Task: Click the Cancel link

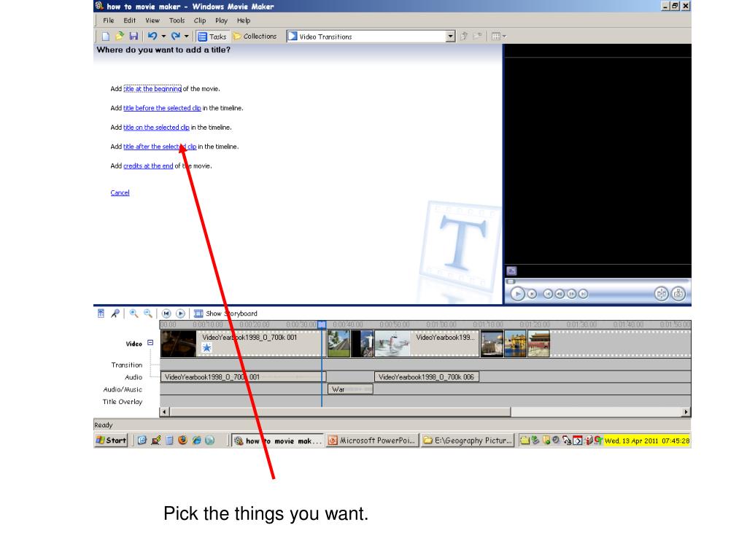Action: (x=120, y=192)
